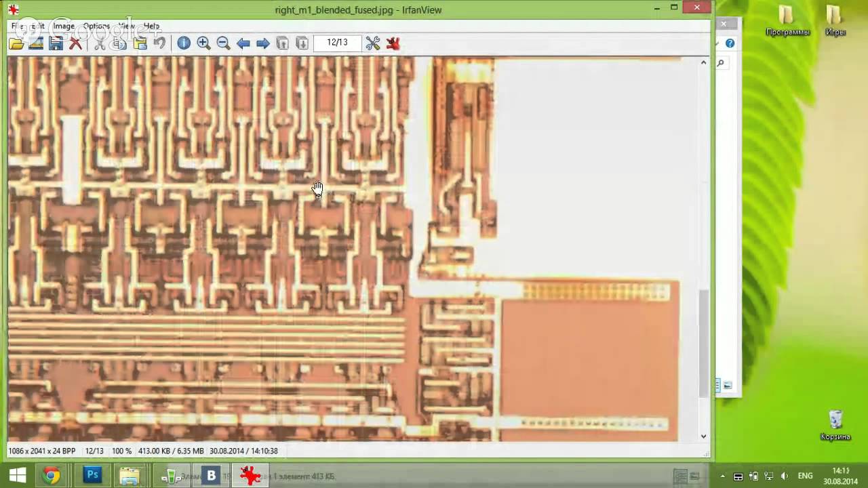Viewport: 868px width, 488px height.
Task: Click the 100 % zoom value in status bar
Action: click(x=121, y=451)
